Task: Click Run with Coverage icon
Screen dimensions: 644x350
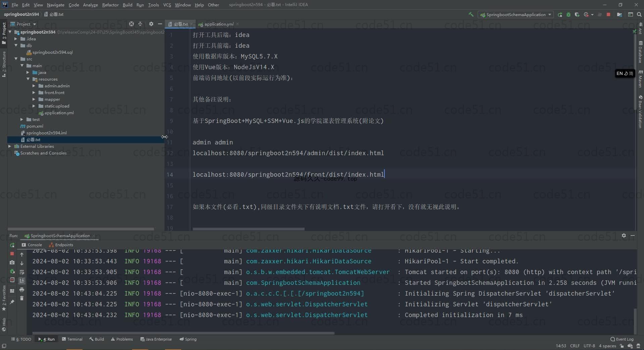Action: [577, 14]
